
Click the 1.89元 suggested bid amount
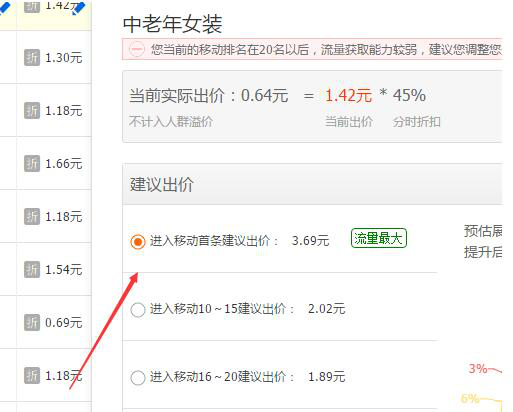tap(326, 377)
